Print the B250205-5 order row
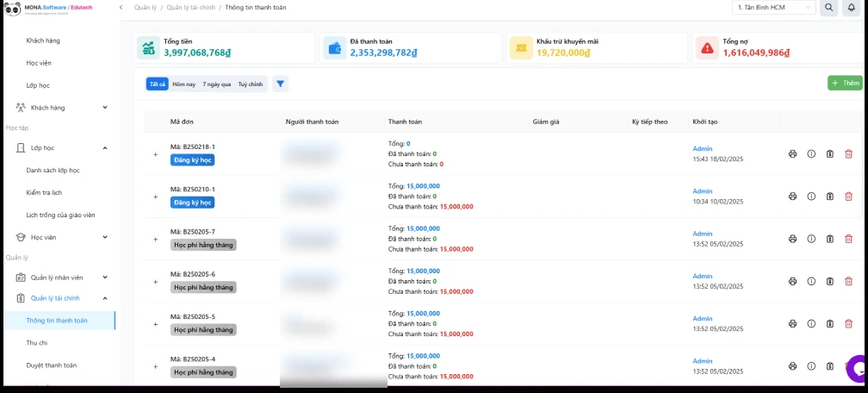 coord(792,324)
